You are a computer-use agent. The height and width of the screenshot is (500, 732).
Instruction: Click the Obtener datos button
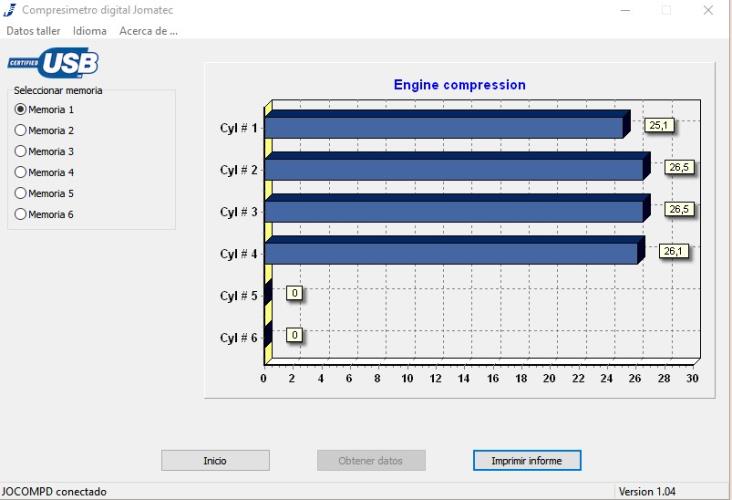(x=371, y=460)
